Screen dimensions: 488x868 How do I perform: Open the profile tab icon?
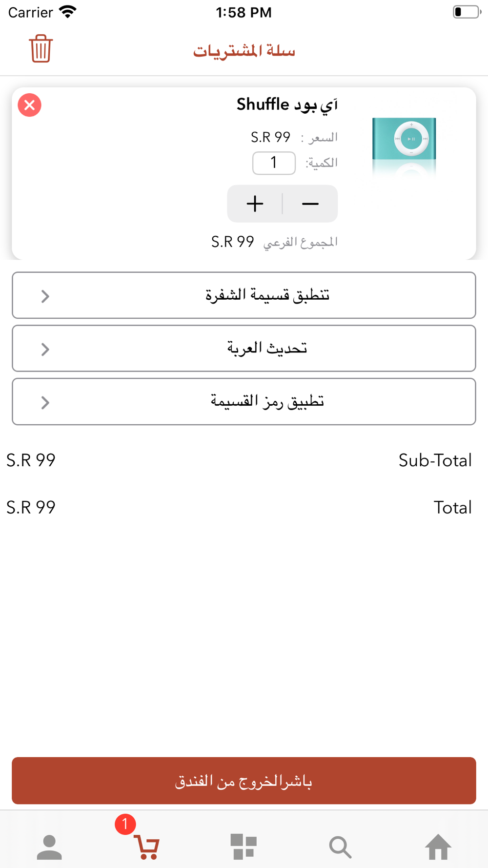pyautogui.click(x=49, y=847)
